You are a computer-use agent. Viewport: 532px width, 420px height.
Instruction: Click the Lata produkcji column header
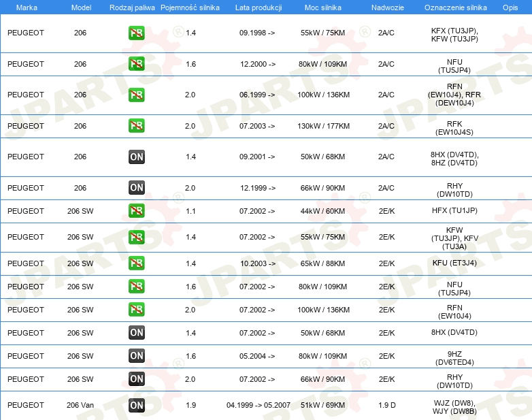click(x=258, y=7)
